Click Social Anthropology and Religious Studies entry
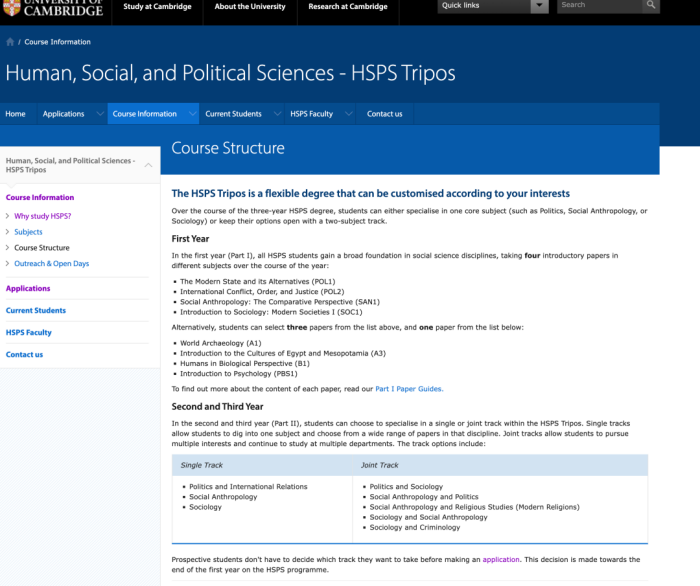700x586 pixels. (475, 507)
